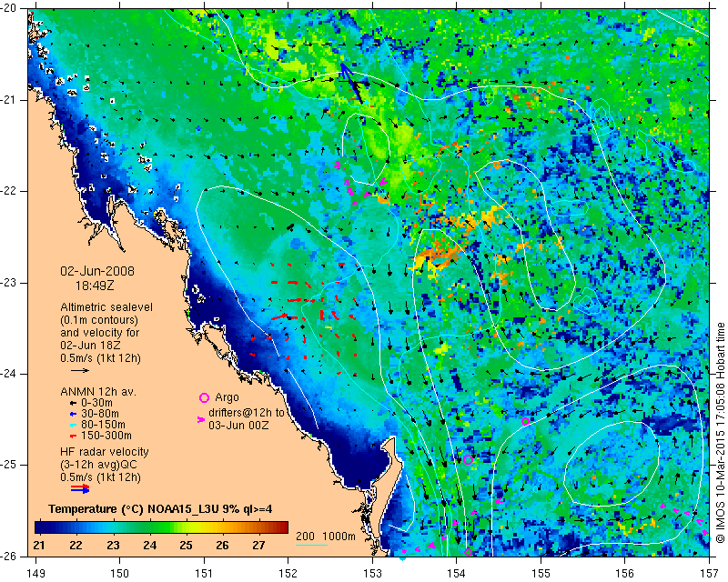
Task: Click the latitude axis label -20
Action: (x=9, y=8)
